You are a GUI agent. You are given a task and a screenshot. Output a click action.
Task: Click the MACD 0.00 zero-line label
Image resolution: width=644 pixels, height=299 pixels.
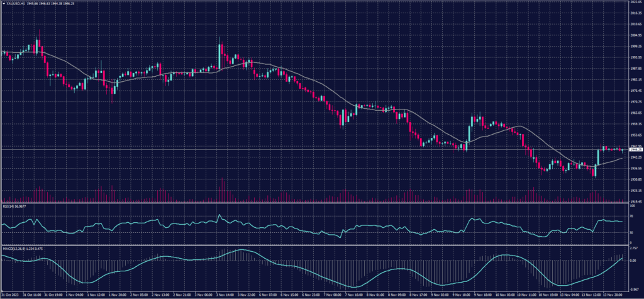tap(633, 260)
